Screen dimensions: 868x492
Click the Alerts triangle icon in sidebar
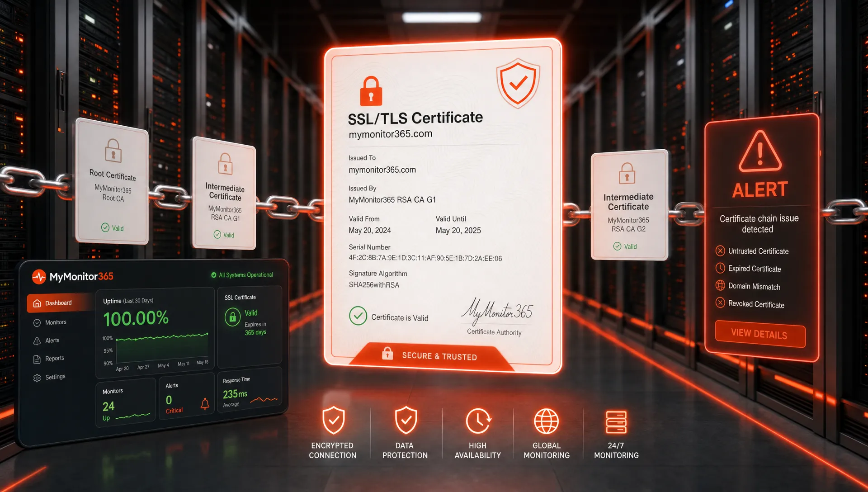[37, 341]
